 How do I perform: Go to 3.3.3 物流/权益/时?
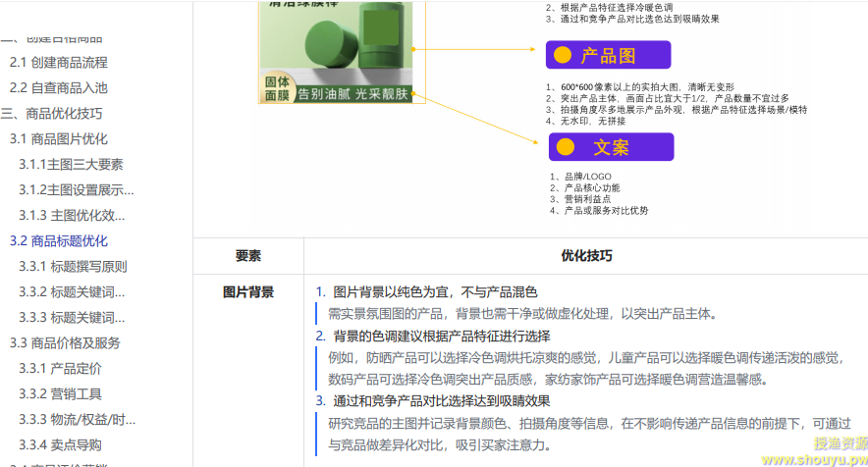click(77, 419)
